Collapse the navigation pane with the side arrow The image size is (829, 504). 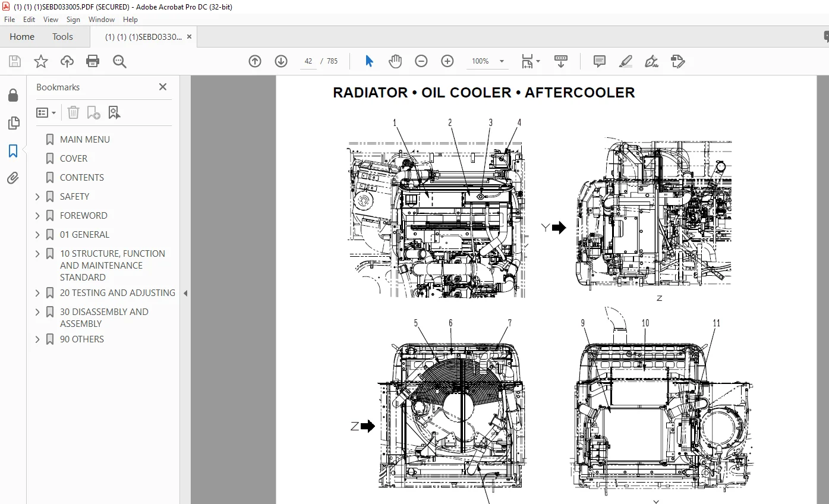click(185, 293)
